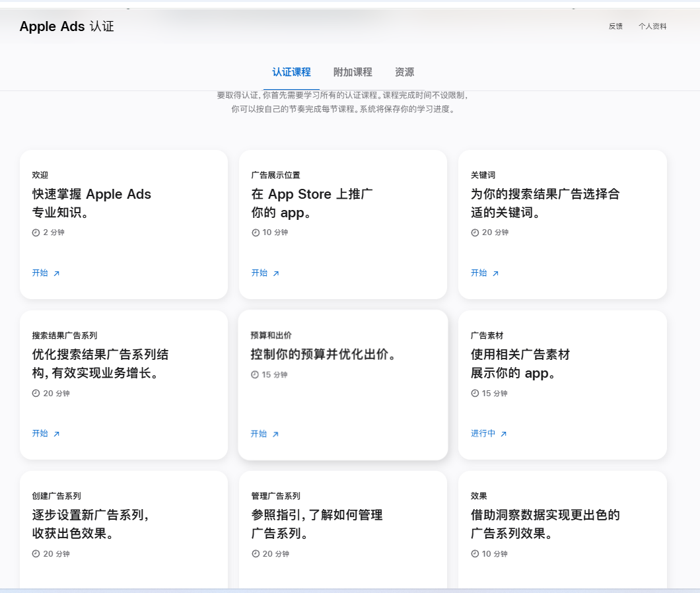Click clock icon on 搜索结果广告系列 card
The width and height of the screenshot is (700, 593).
coord(36,394)
